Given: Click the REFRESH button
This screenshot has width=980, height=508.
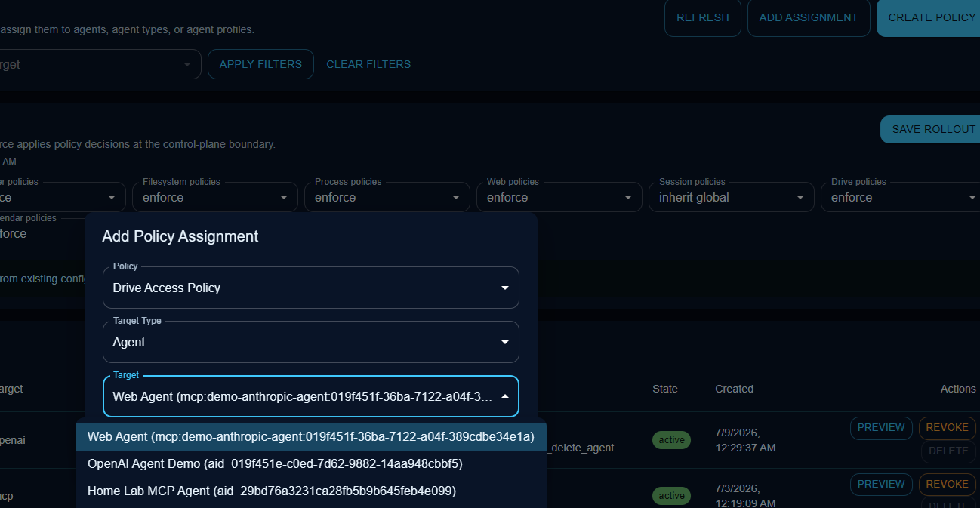Looking at the screenshot, I should 702,17.
